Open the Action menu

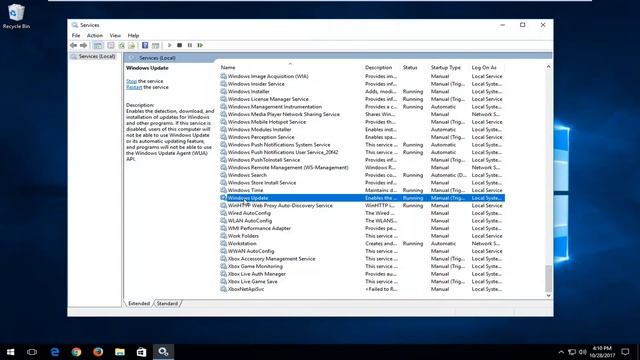(95, 36)
